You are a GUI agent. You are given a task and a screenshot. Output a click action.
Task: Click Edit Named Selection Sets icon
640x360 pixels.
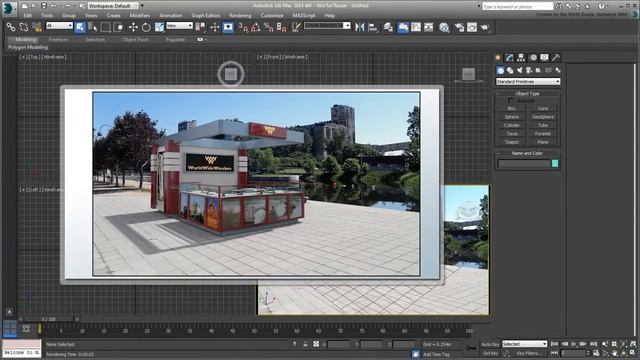point(296,27)
